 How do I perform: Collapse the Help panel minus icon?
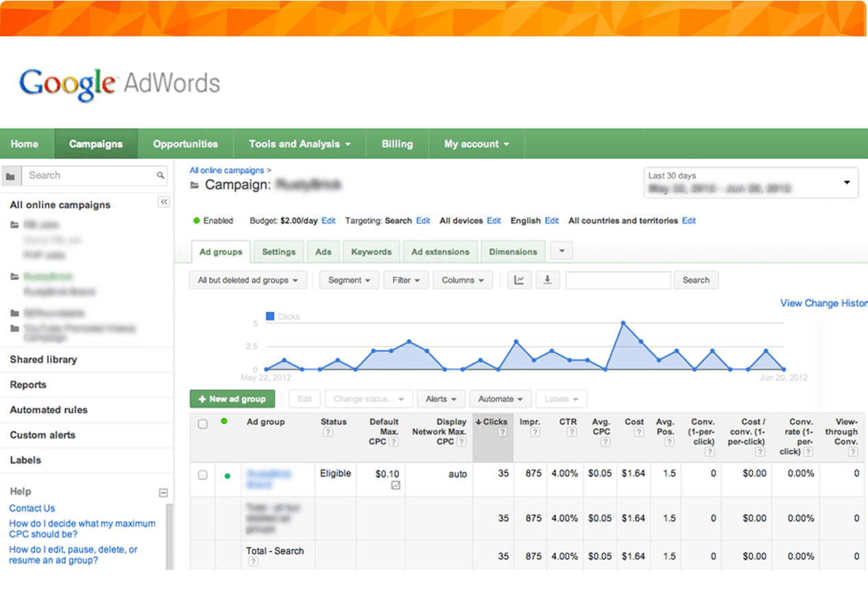163,493
